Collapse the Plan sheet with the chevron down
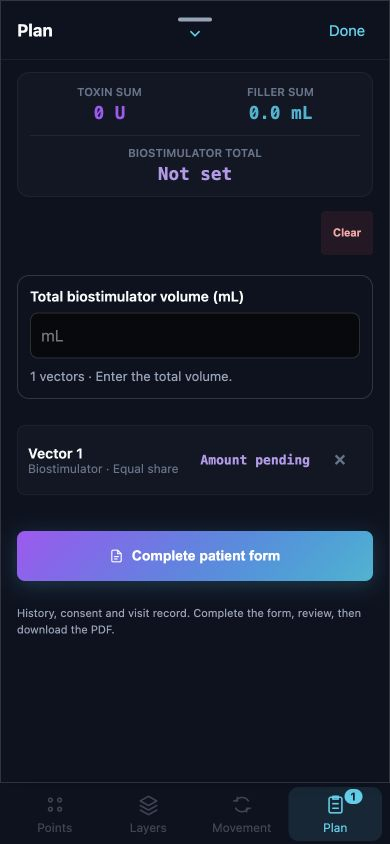Viewport: 390px width, 844px height. coord(195,34)
